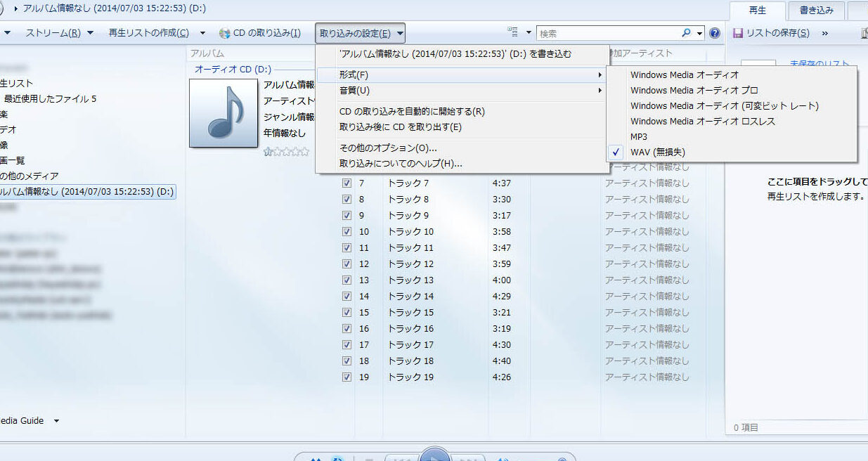This screenshot has height=461, width=868.
Task: Open the search box dropdown arrow
Action: pos(700,33)
